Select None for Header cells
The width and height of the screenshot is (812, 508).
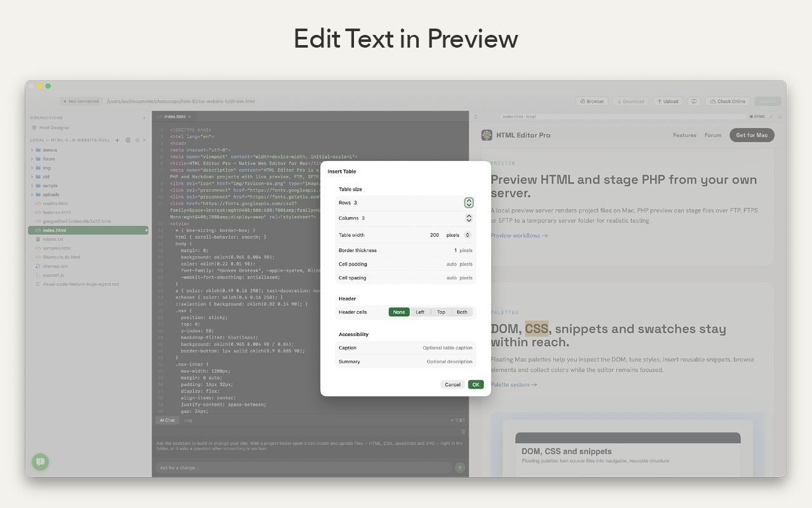[399, 312]
